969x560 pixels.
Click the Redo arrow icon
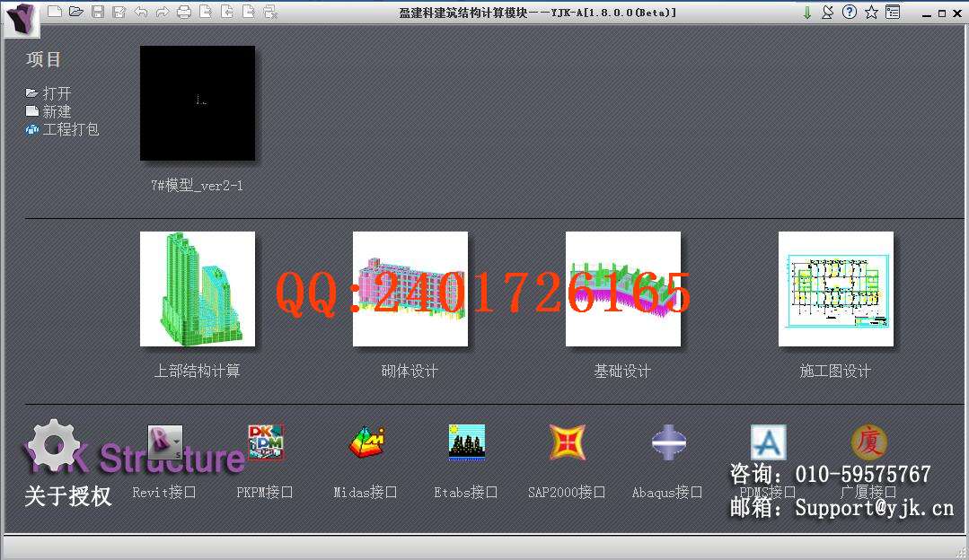(x=163, y=11)
